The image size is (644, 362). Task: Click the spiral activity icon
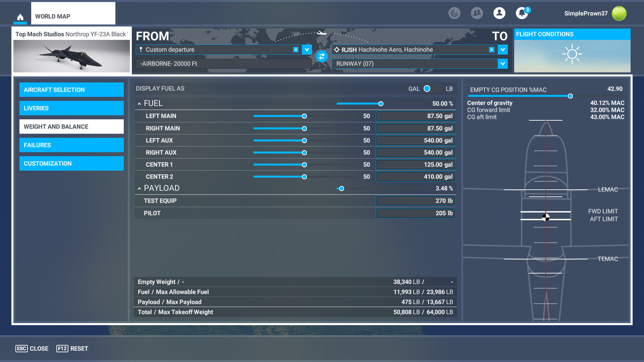point(454,13)
